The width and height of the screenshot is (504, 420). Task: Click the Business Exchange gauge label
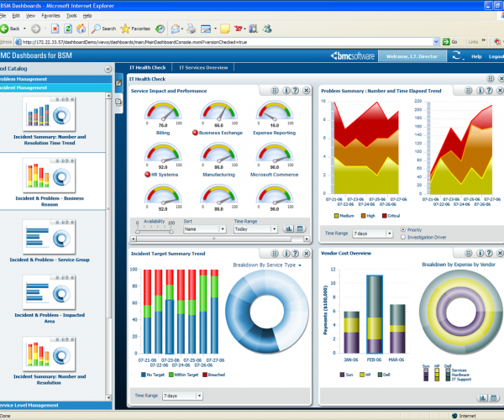(x=220, y=133)
